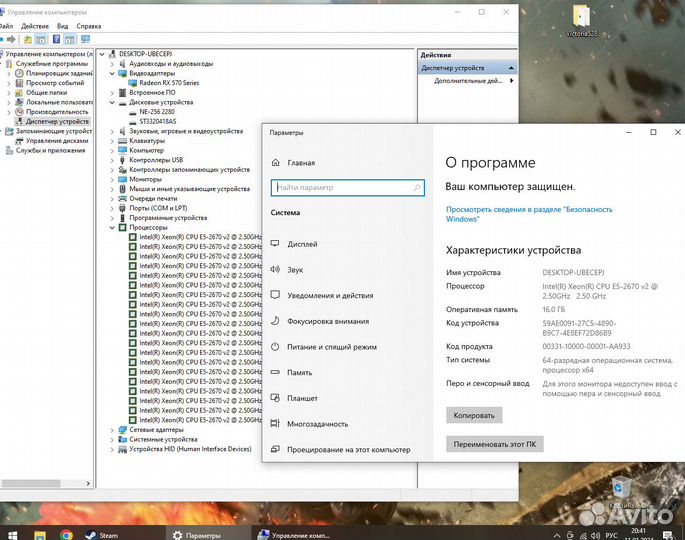Select Просмотр событий in left tree
Screen dimensions: 685x540
click(55, 83)
